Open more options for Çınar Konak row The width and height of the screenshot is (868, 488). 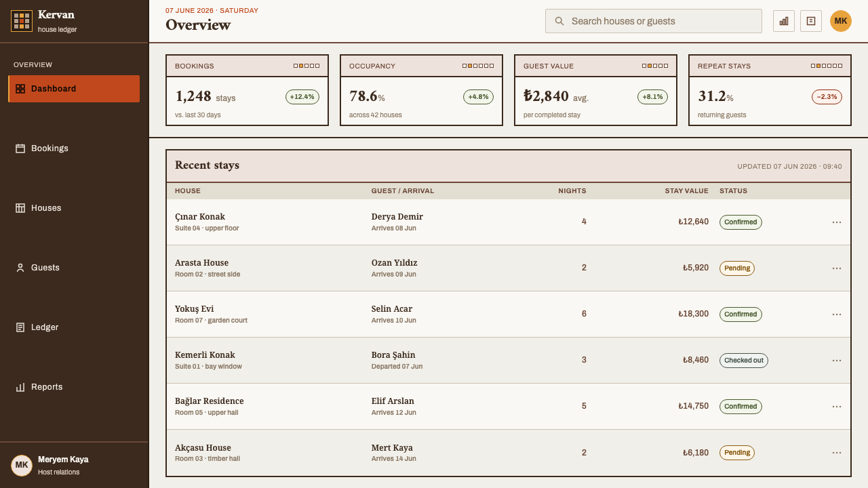(x=837, y=222)
